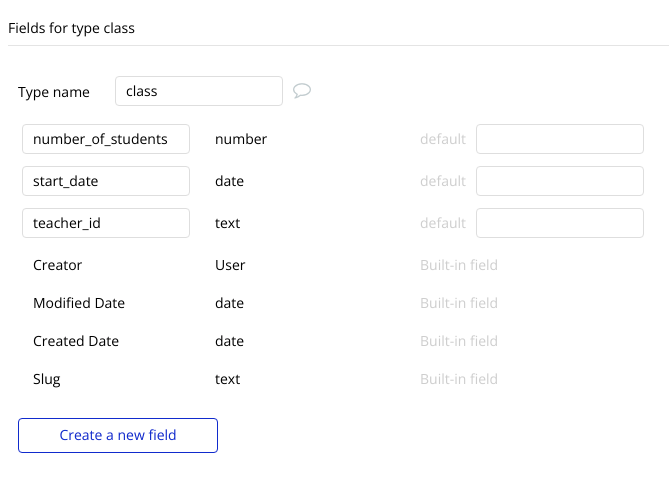Set default value for start_date field

(x=560, y=181)
